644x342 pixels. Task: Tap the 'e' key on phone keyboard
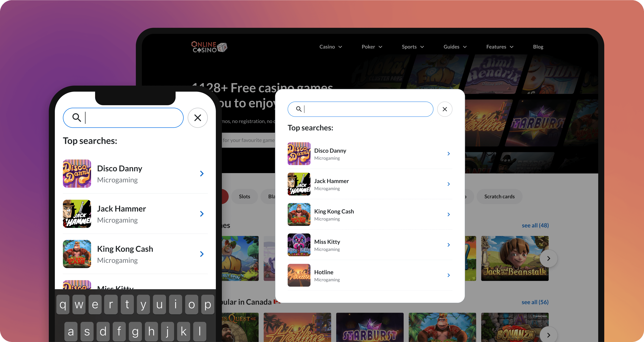point(95,304)
